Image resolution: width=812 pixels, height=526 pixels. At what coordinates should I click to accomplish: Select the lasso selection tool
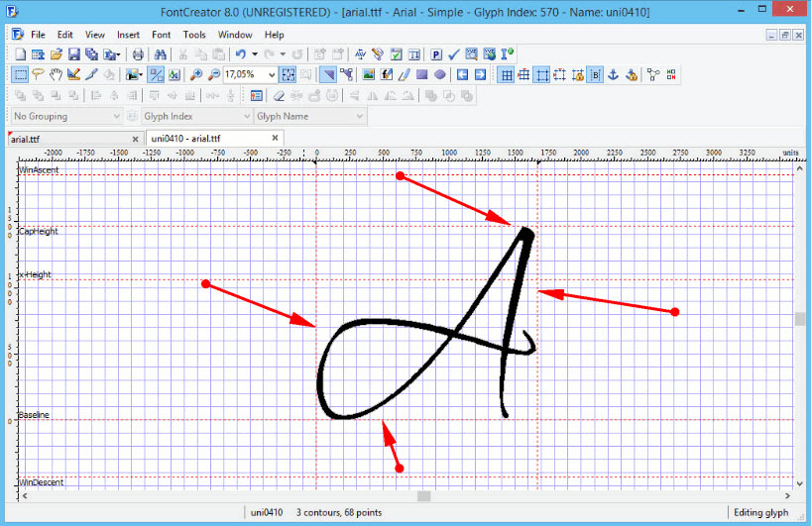coord(38,75)
